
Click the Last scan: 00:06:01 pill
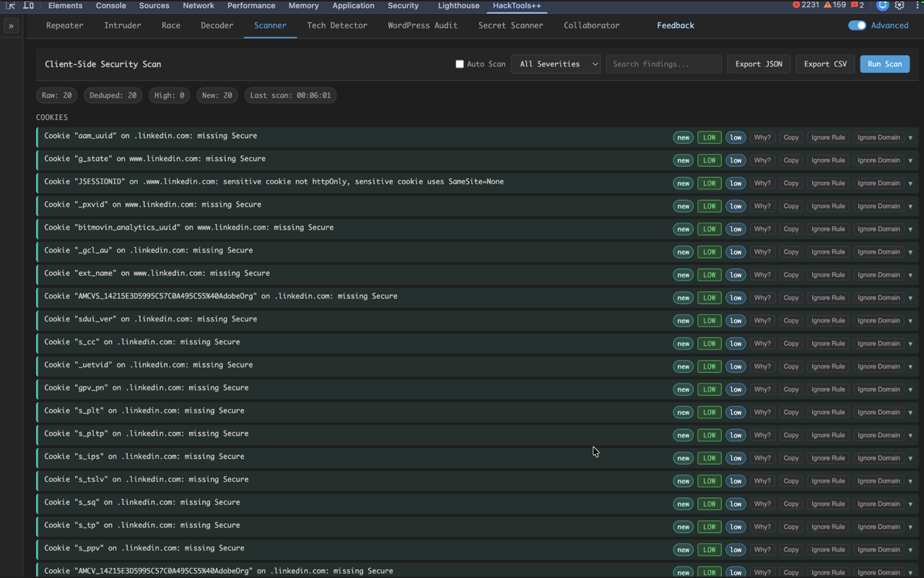pyautogui.click(x=290, y=95)
